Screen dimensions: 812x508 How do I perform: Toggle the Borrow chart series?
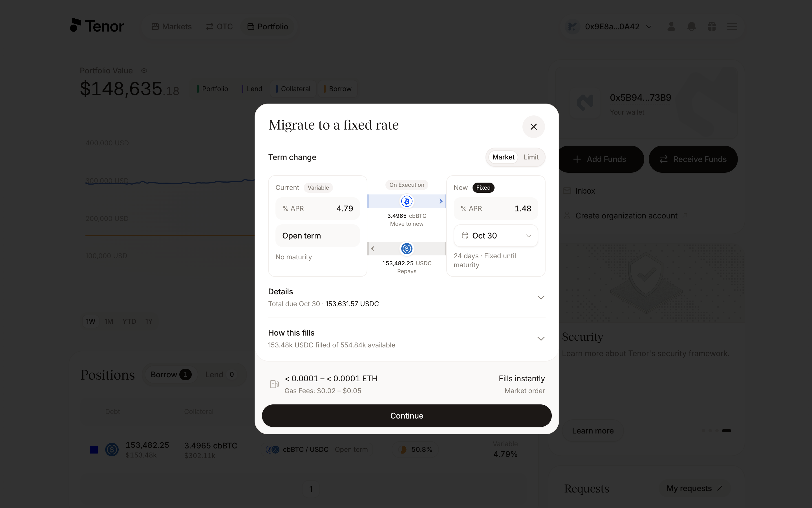coord(337,89)
